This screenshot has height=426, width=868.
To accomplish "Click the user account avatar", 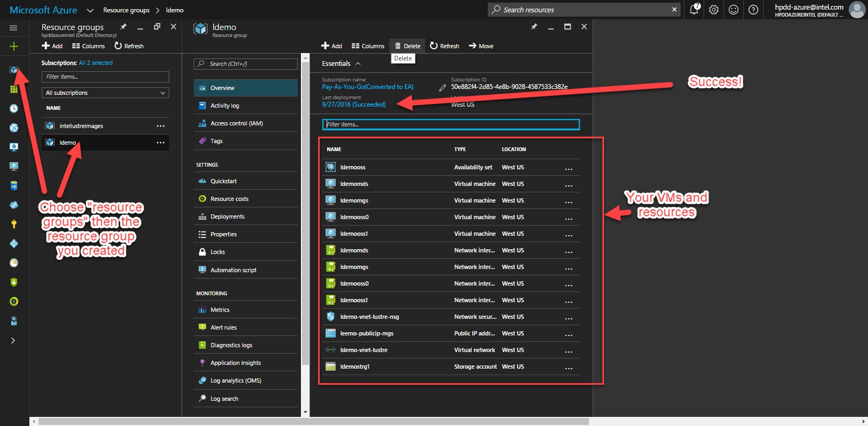I will (x=857, y=10).
